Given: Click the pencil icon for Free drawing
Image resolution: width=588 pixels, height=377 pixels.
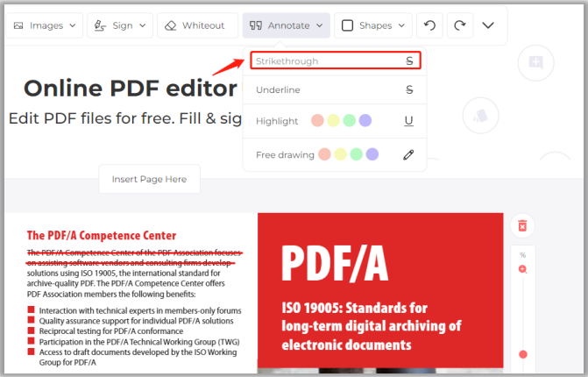Looking at the screenshot, I should point(408,154).
